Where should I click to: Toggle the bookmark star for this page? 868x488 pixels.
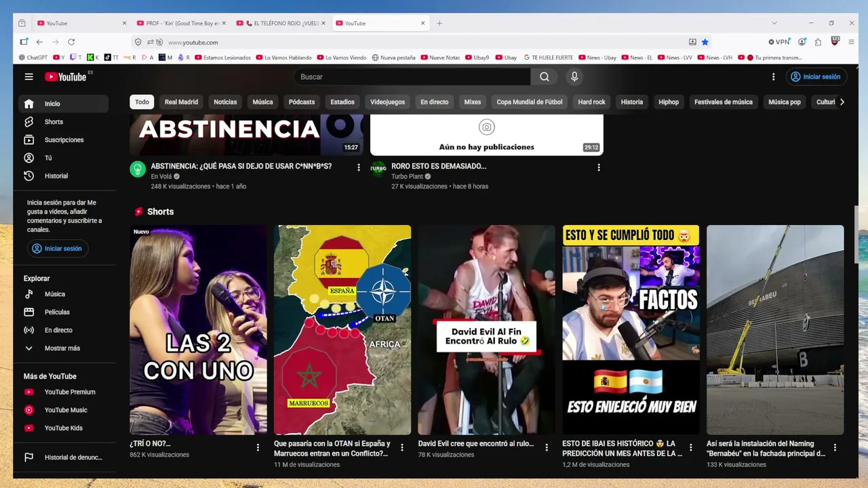(705, 42)
